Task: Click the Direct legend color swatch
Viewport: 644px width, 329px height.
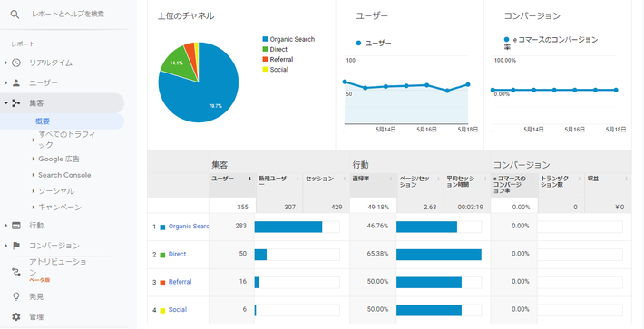Action: (265, 49)
